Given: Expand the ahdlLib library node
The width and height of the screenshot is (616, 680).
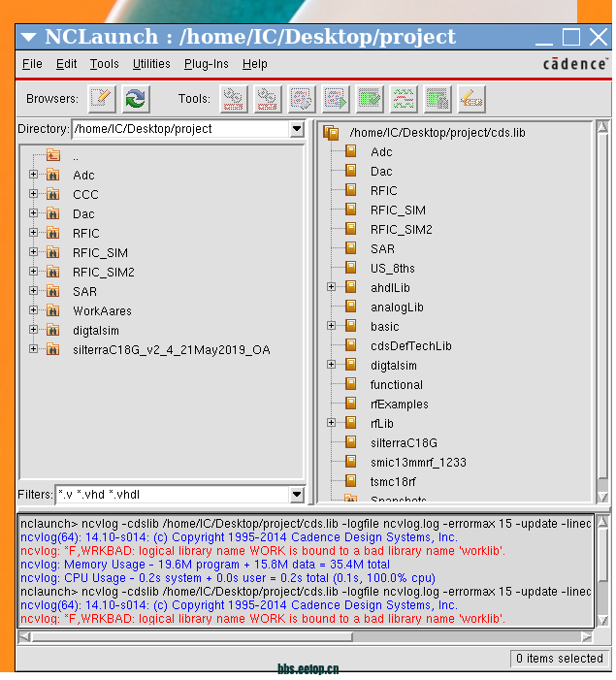Looking at the screenshot, I should tap(331, 287).
